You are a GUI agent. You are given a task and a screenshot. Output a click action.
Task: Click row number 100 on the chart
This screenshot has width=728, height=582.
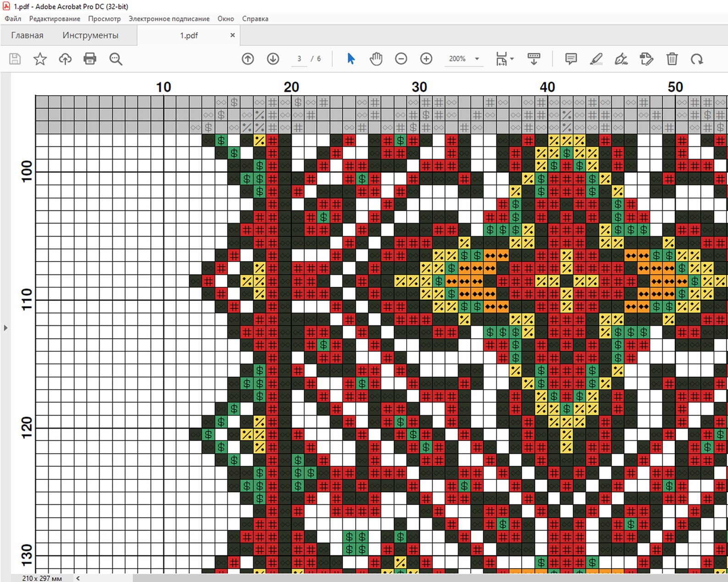[x=27, y=171]
